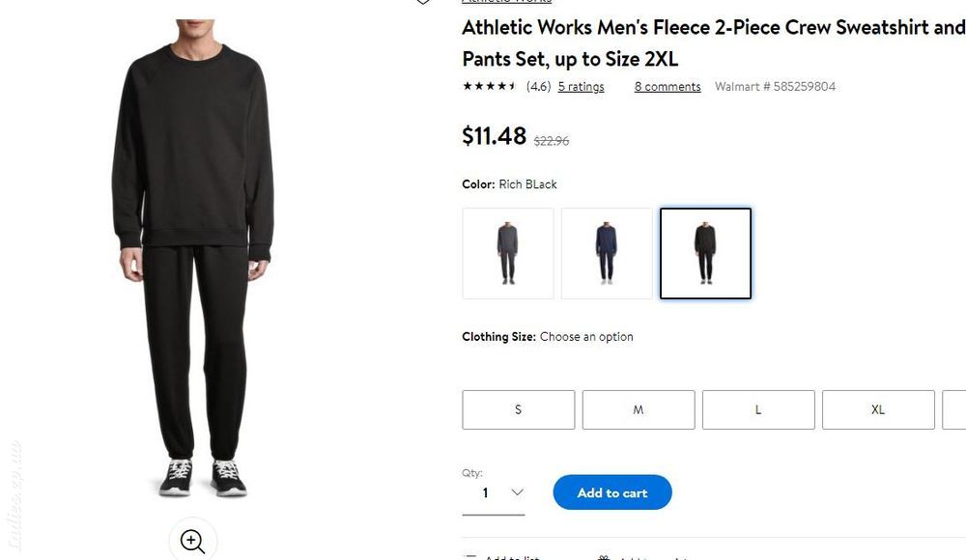Image resolution: width=966 pixels, height=560 pixels.
Task: Click the Athletic Works brand link
Action: [506, 2]
